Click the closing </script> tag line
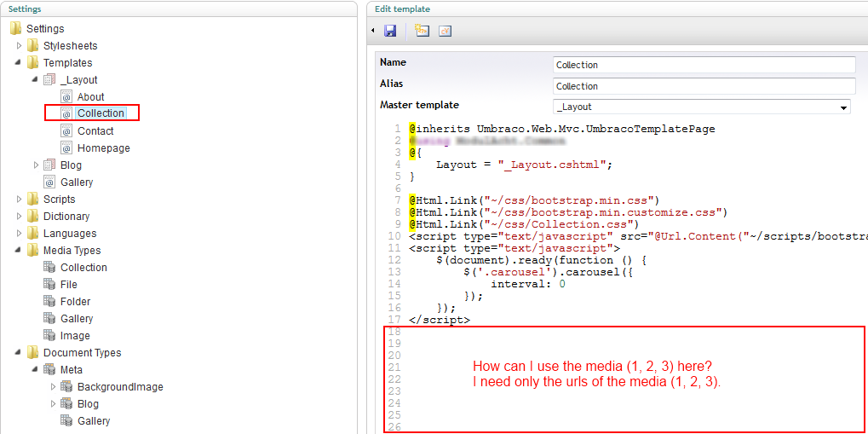 point(440,319)
